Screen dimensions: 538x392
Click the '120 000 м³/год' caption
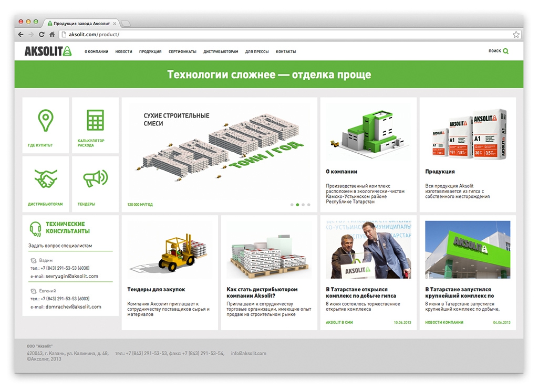pyautogui.click(x=140, y=205)
